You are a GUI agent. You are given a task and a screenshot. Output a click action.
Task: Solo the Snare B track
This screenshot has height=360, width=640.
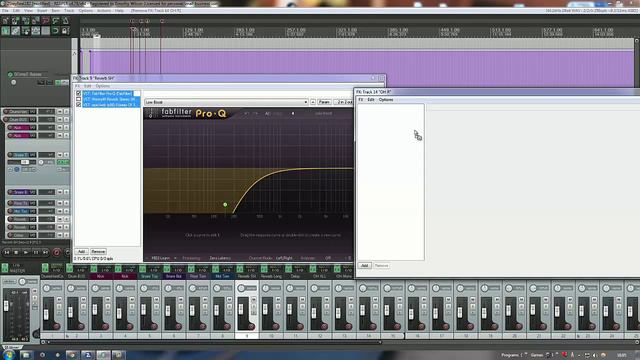[66, 192]
